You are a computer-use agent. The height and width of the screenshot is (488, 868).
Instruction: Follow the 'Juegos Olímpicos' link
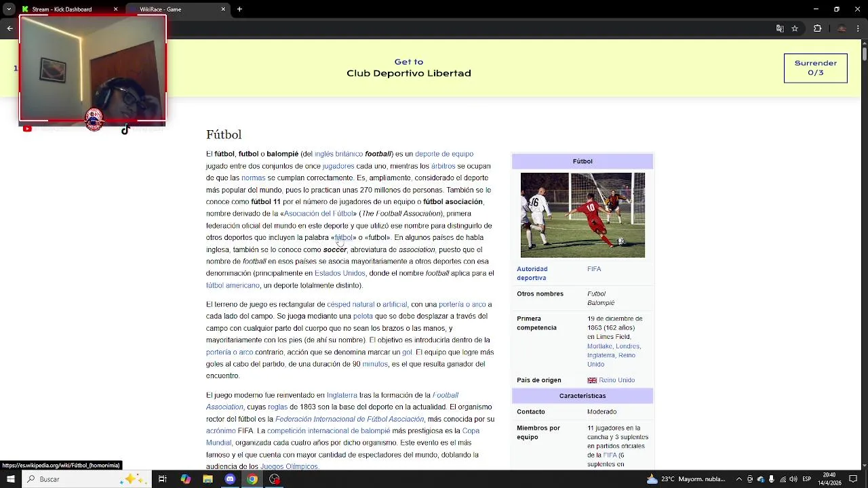click(x=290, y=467)
